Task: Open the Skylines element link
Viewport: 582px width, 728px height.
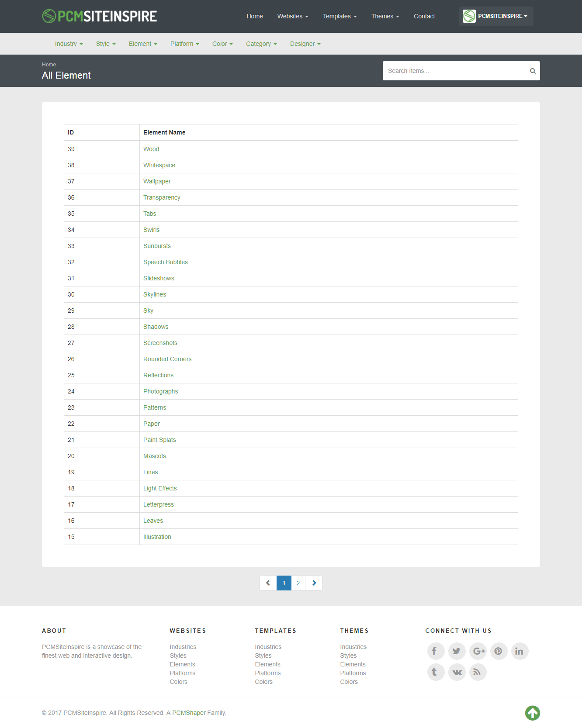Action: (x=155, y=294)
